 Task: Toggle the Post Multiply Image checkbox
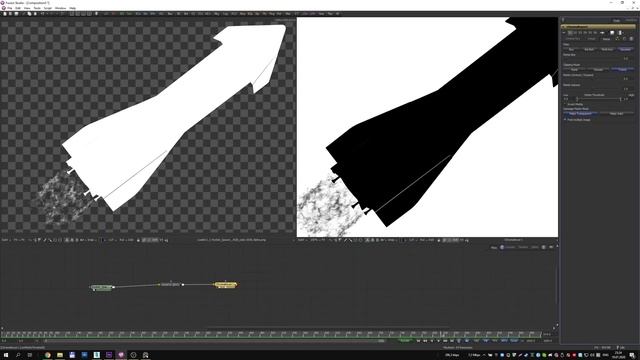click(x=565, y=120)
